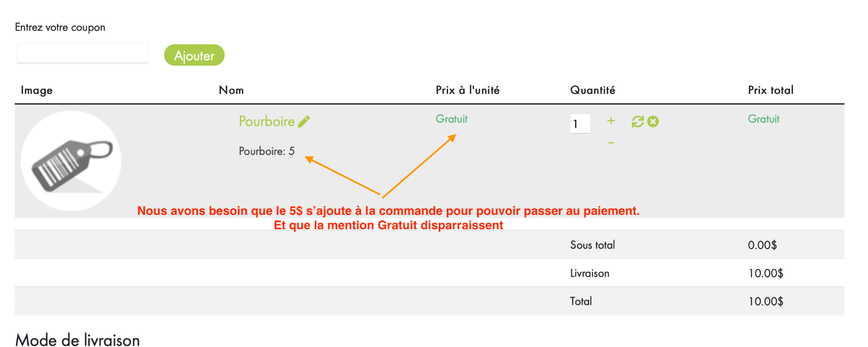Remove Pourboire with the circled X icon

[653, 122]
